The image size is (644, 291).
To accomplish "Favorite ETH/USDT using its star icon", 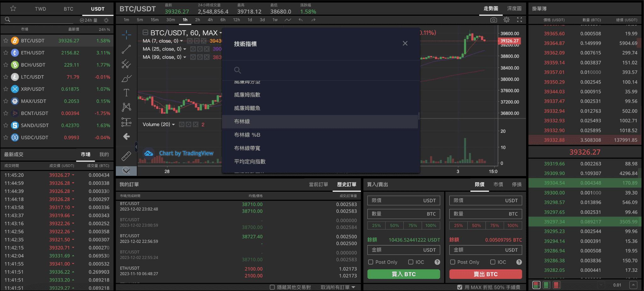I will click(5, 52).
